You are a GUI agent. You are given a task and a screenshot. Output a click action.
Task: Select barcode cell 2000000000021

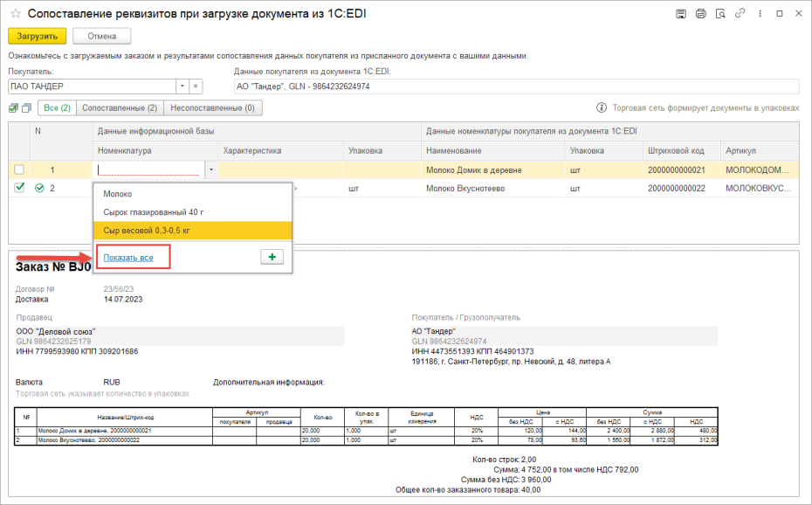click(682, 169)
